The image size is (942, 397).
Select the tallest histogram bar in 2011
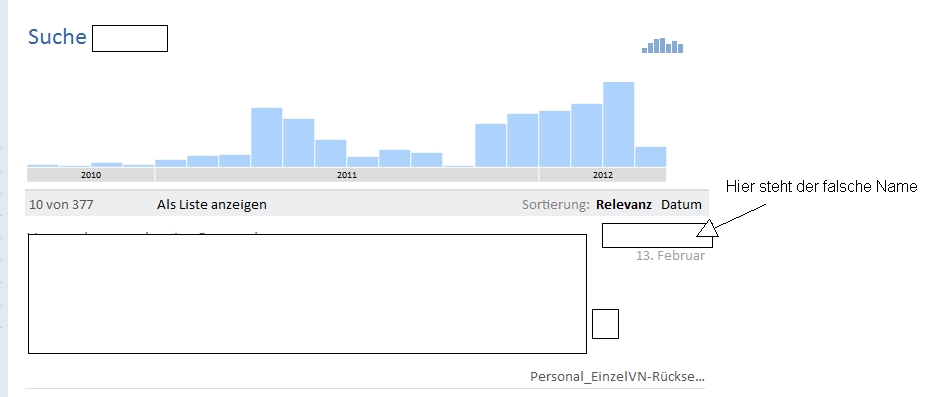click(266, 137)
